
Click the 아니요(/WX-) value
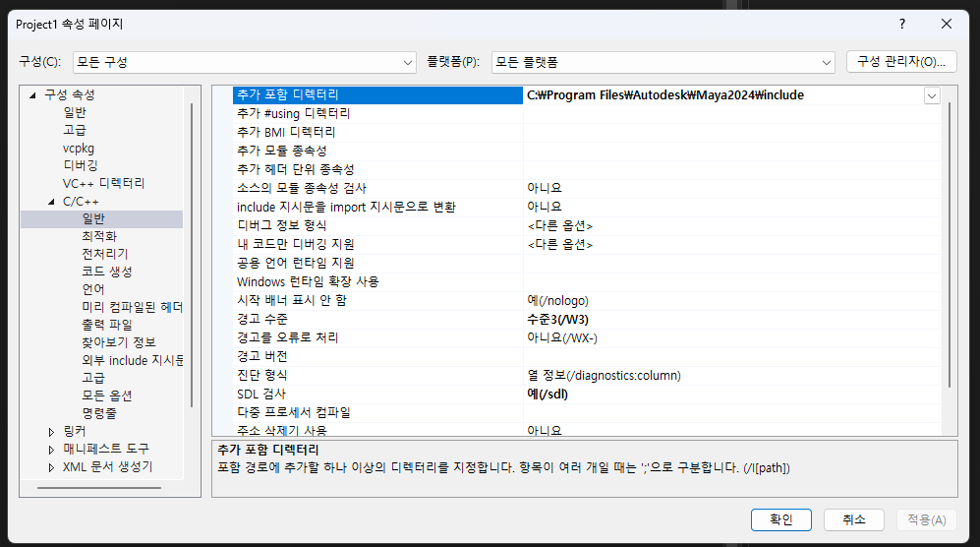[562, 338]
